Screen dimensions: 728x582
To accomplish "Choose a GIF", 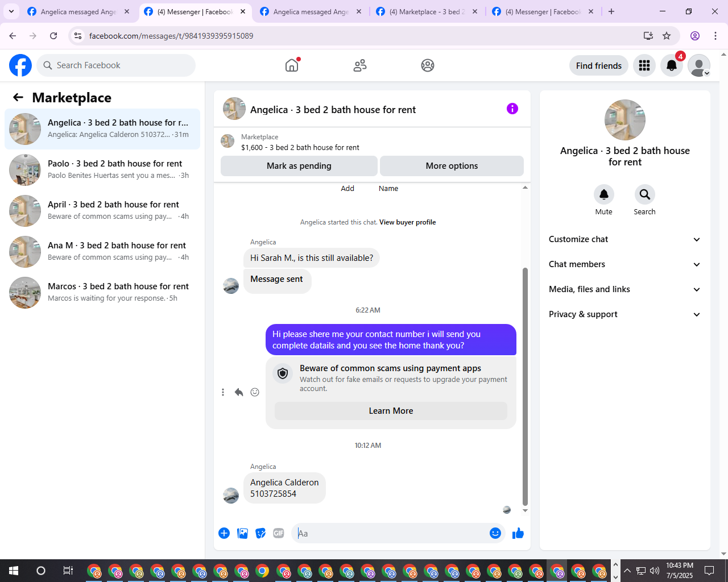I will click(279, 533).
